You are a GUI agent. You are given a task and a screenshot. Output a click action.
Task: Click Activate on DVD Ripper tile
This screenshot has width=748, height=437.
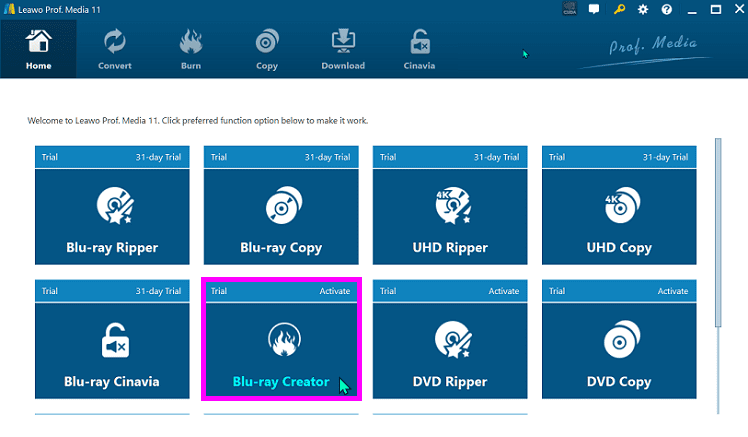pyautogui.click(x=503, y=291)
